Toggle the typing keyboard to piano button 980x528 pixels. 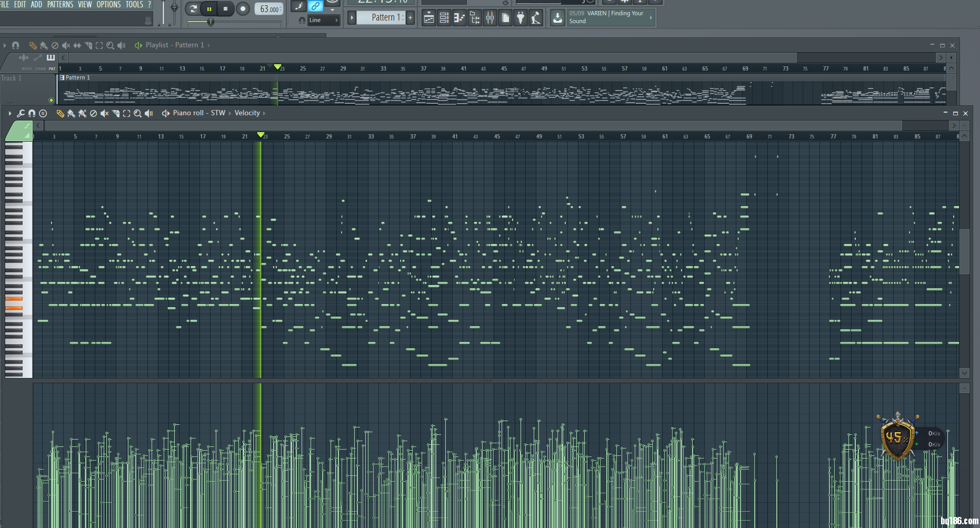tap(299, 6)
